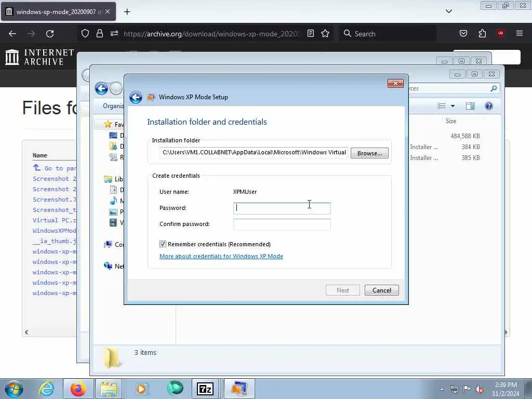This screenshot has width=532, height=399.
Task: Open Windows Explorer from the taskbar
Action: pos(108,389)
